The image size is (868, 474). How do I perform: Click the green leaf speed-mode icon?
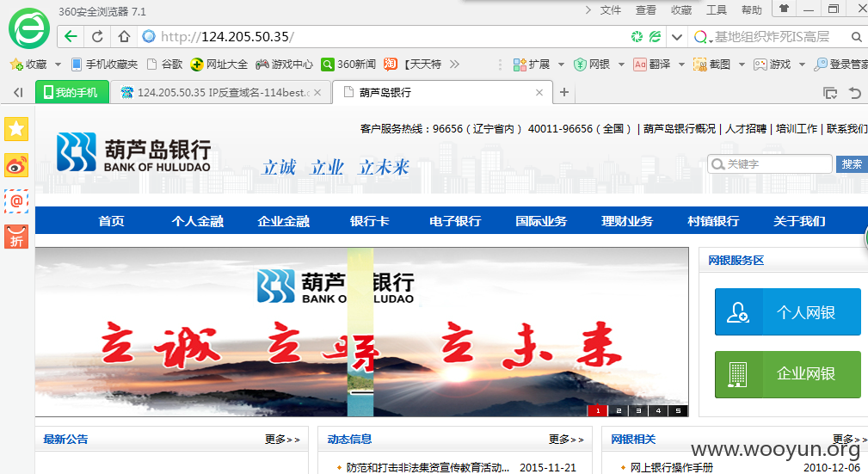655,36
